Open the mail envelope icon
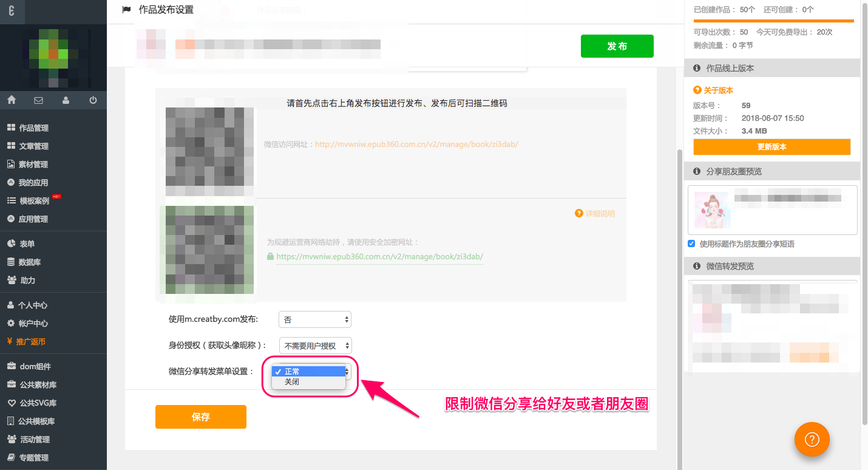 click(38, 100)
